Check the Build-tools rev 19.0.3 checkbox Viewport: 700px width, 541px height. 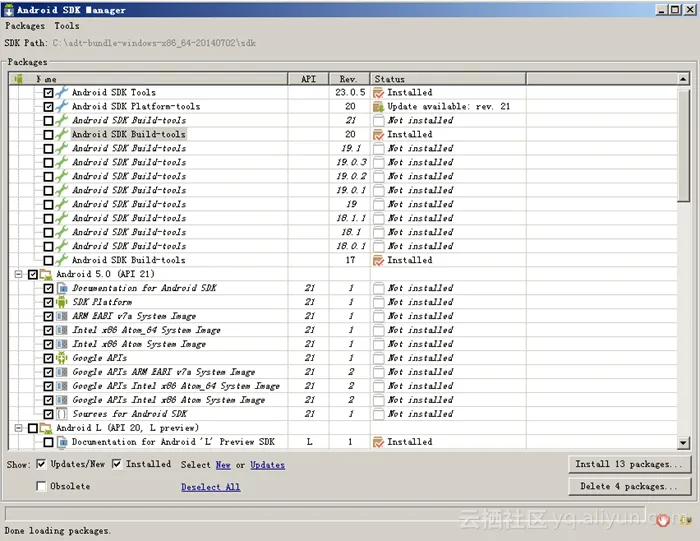click(x=48, y=162)
